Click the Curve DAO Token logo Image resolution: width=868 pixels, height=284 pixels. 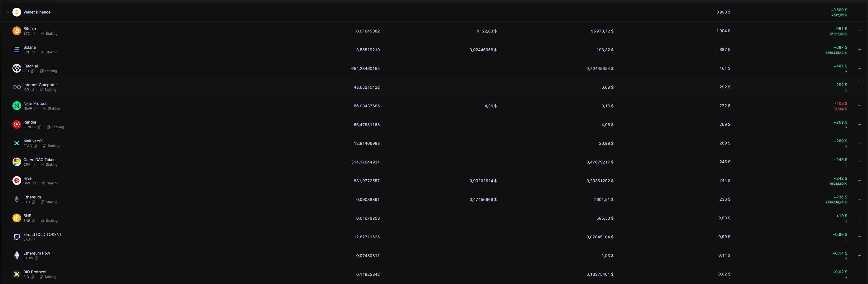tap(17, 162)
